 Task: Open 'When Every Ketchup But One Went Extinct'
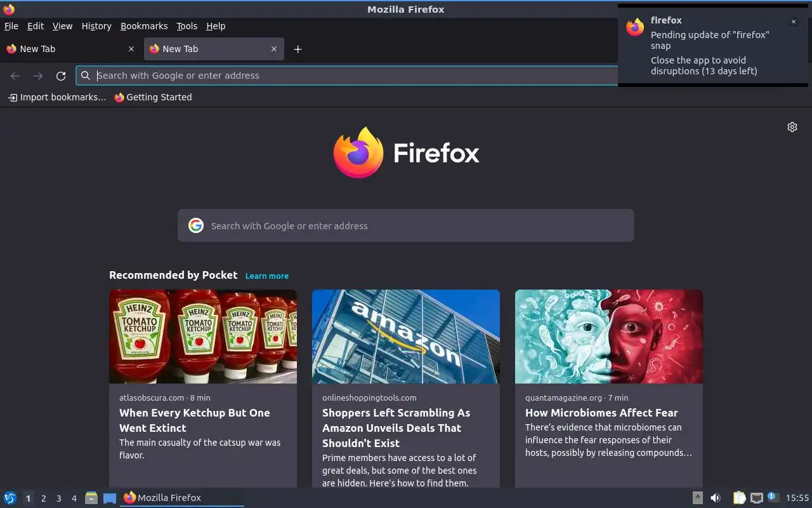[x=195, y=420]
